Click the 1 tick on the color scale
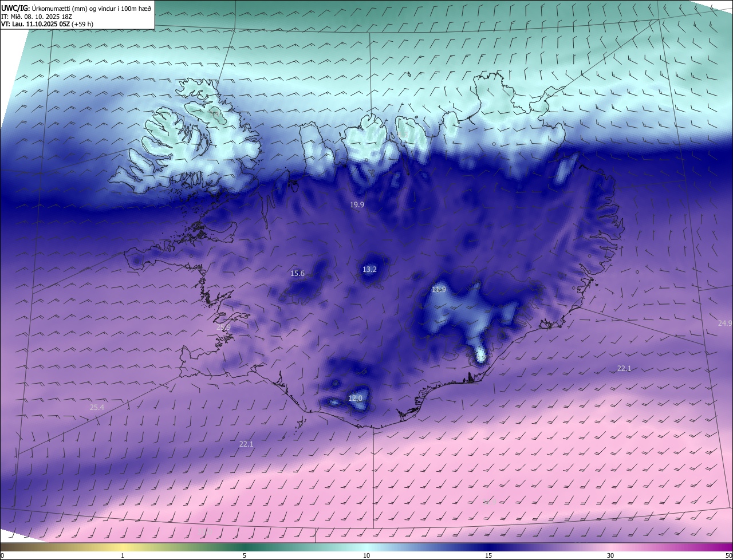Screen dimensions: 733x560 click(x=123, y=555)
